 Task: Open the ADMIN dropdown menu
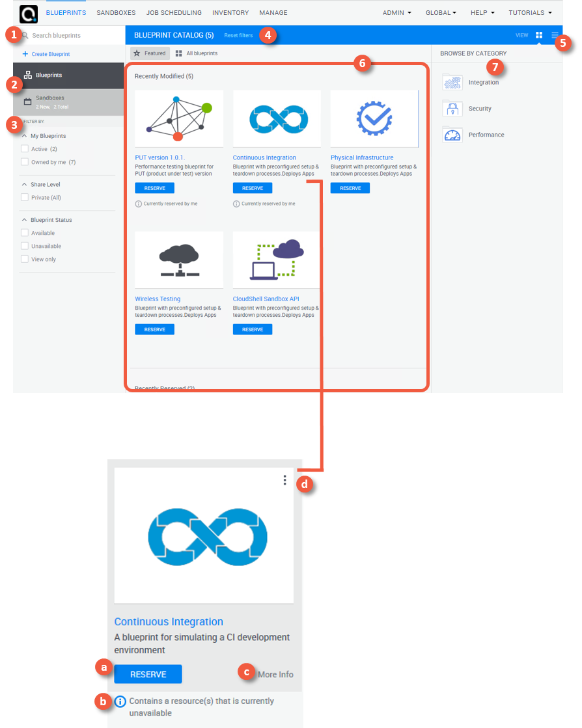(396, 12)
